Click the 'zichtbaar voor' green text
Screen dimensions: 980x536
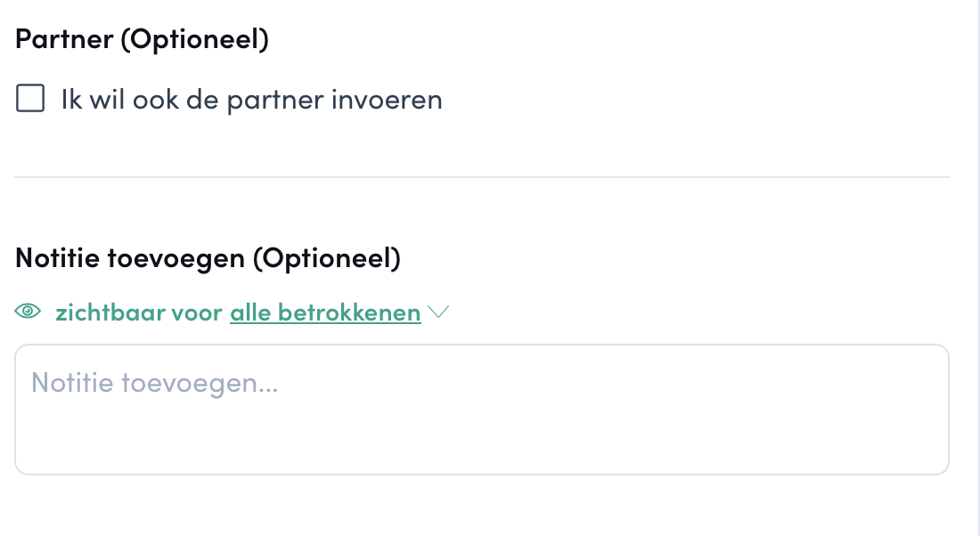pos(139,313)
